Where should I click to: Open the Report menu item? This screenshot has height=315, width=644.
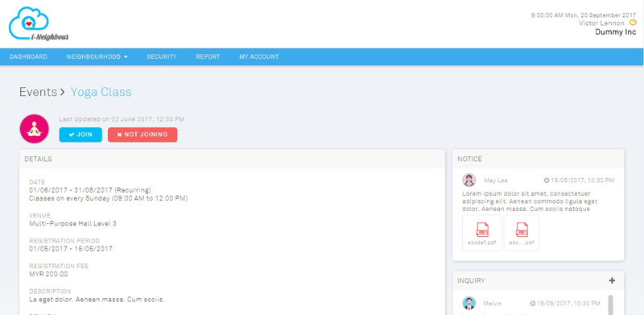coord(208,56)
